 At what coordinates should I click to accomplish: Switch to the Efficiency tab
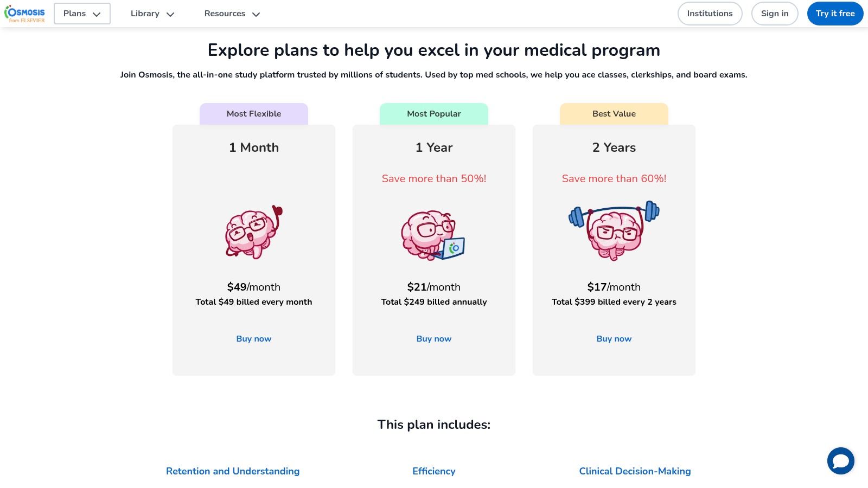[x=434, y=471]
